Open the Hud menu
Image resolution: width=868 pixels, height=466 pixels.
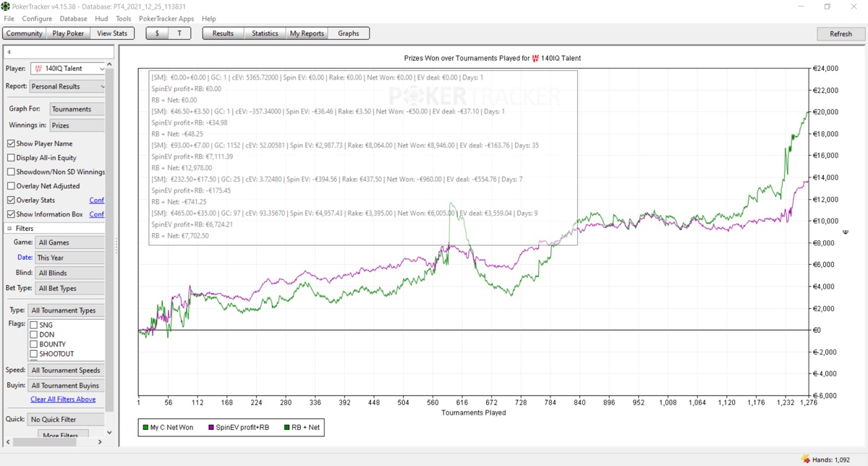[x=101, y=19]
